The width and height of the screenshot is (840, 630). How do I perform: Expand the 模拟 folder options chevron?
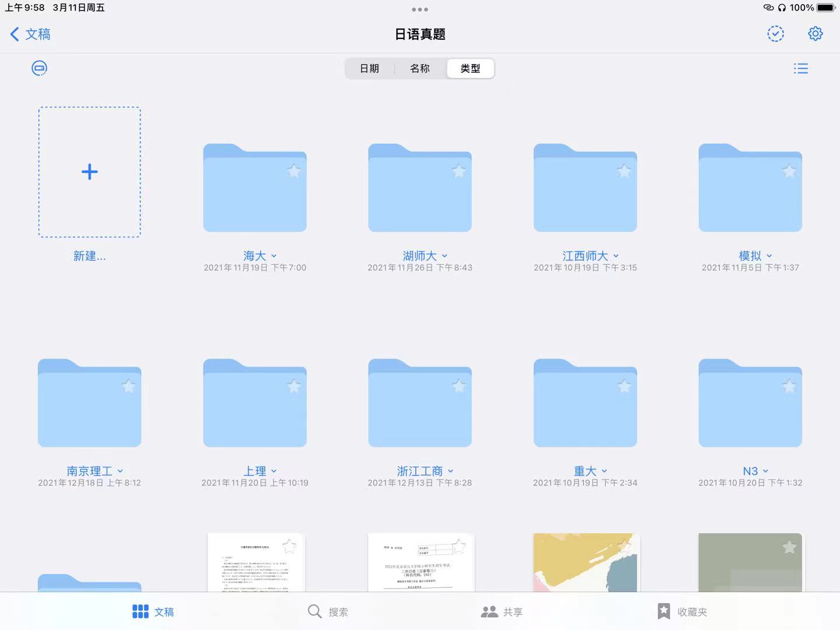click(x=769, y=256)
